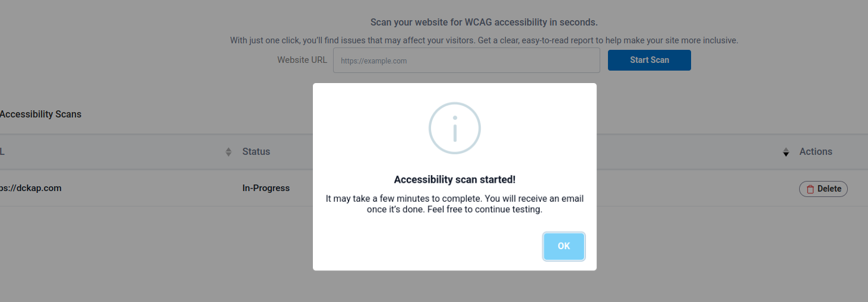Viewport: 868px width, 302px height.
Task: Click OK to dismiss the scan dialog
Action: click(563, 246)
